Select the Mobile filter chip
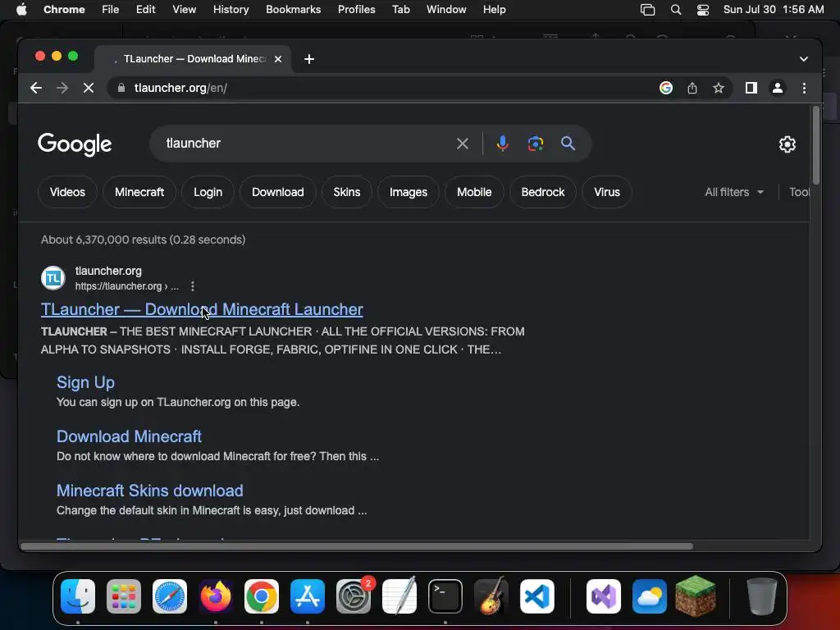 click(474, 192)
